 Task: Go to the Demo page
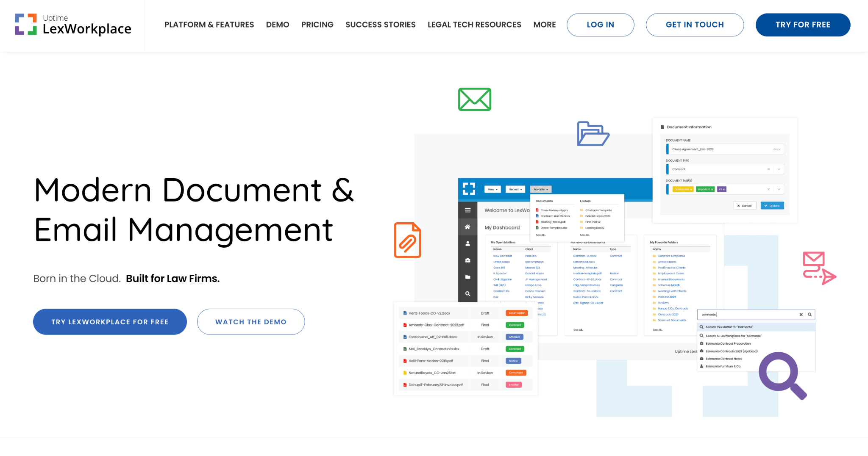[278, 25]
